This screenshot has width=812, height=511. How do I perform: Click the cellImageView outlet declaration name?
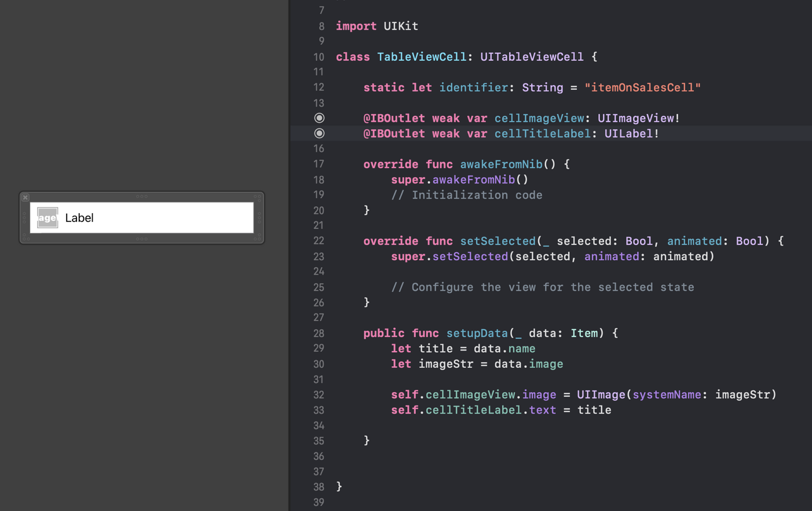pyautogui.click(x=539, y=118)
